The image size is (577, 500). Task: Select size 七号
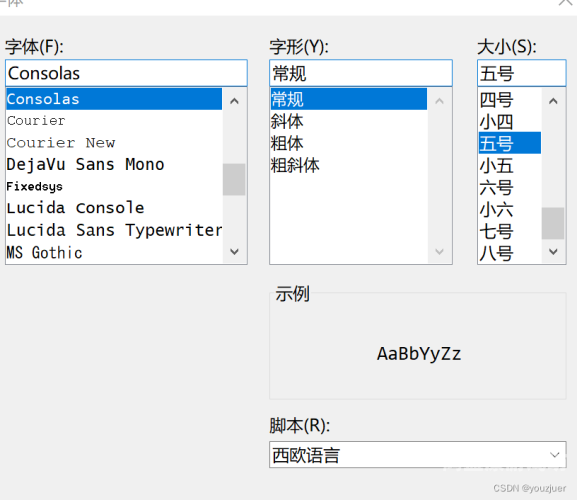pyautogui.click(x=510, y=231)
